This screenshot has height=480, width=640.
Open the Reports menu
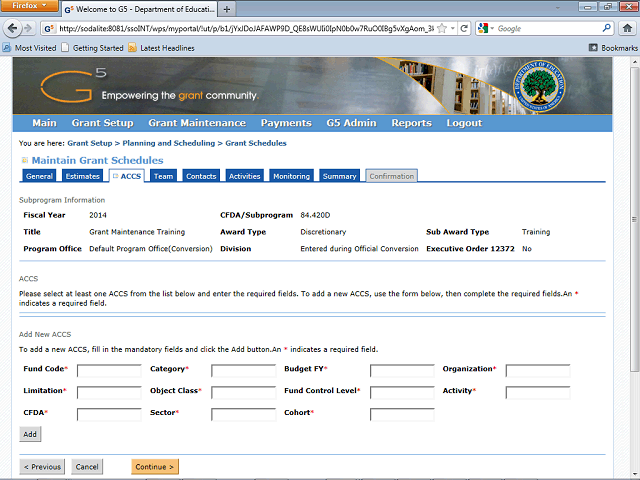click(411, 123)
